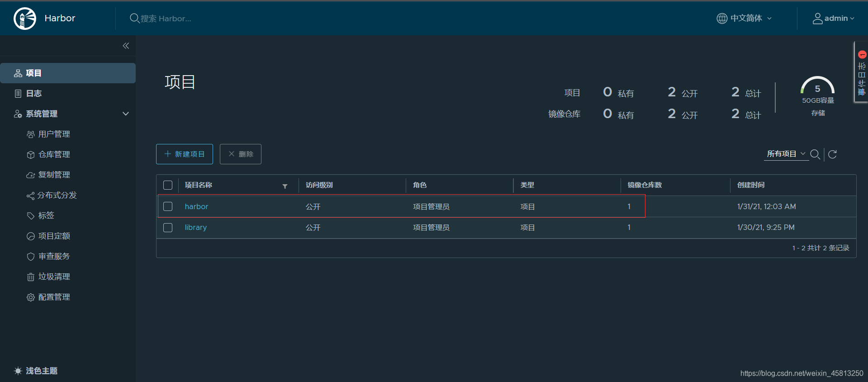Sort by 类型 column header
Screen dimensions: 868x382
(527, 185)
